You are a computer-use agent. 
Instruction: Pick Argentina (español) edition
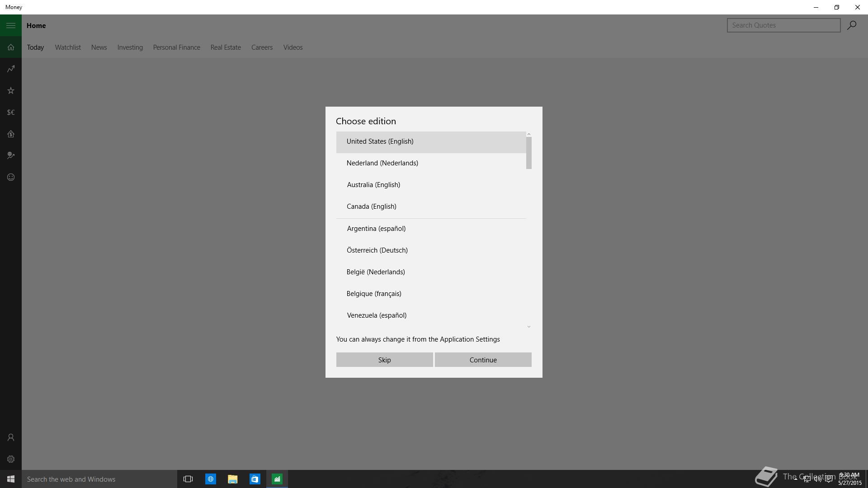click(x=431, y=229)
